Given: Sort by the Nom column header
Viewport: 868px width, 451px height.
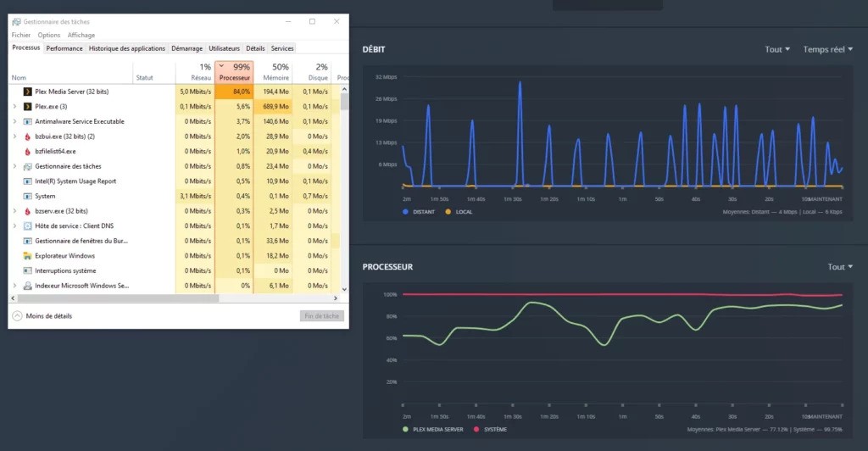Looking at the screenshot, I should 71,72.
